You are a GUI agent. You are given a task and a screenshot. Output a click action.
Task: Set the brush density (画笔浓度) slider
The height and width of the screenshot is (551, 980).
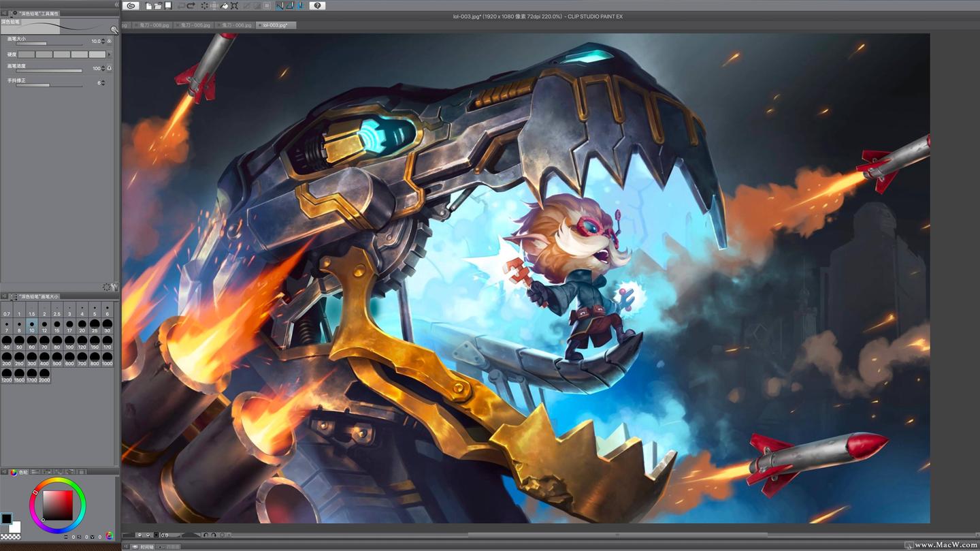(x=49, y=71)
